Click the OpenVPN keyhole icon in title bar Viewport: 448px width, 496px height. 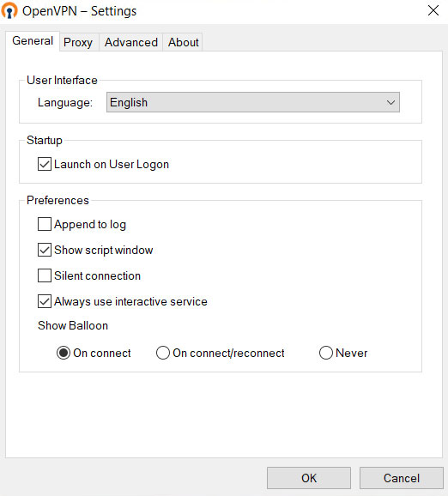click(9, 10)
